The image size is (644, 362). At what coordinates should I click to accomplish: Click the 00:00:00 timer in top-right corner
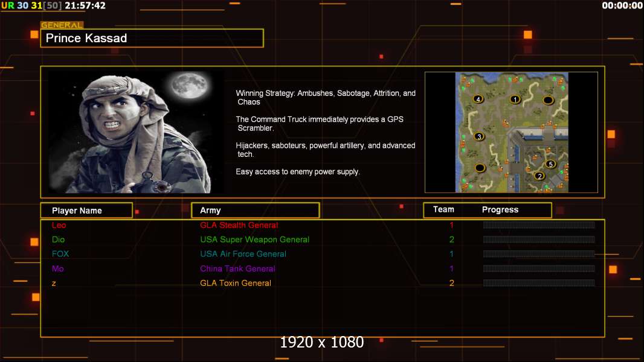click(622, 5)
